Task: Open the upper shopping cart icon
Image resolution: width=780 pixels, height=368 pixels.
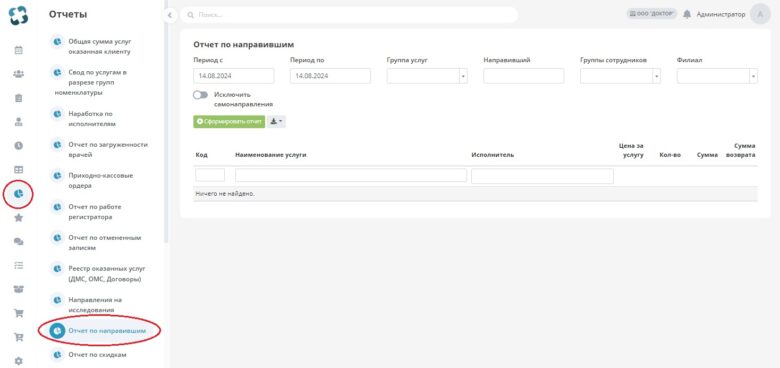Action: point(18,313)
